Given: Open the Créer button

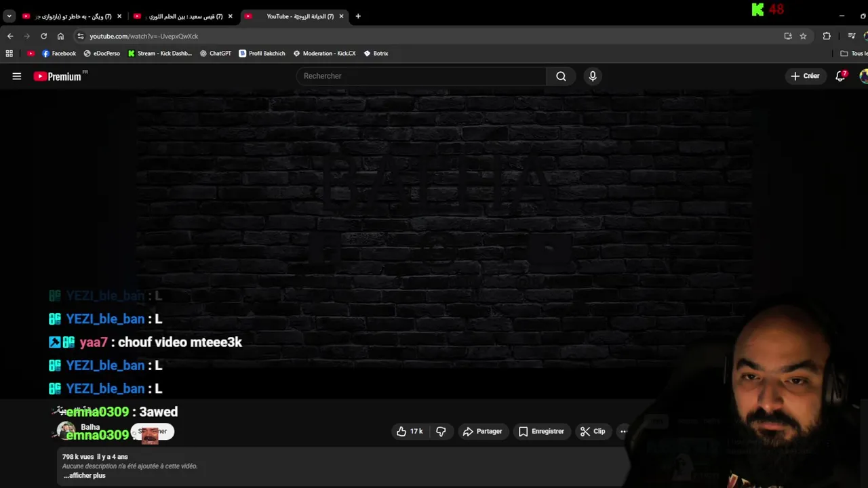Looking at the screenshot, I should coord(805,76).
